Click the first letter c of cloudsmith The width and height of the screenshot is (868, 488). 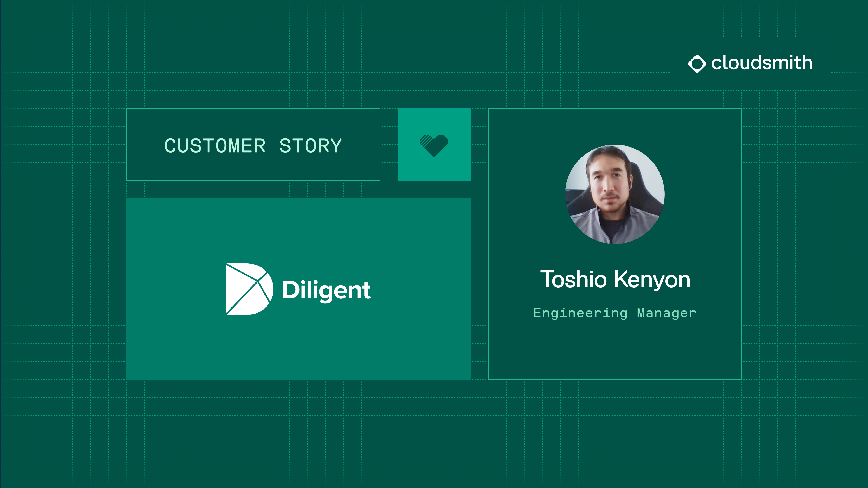(716, 64)
